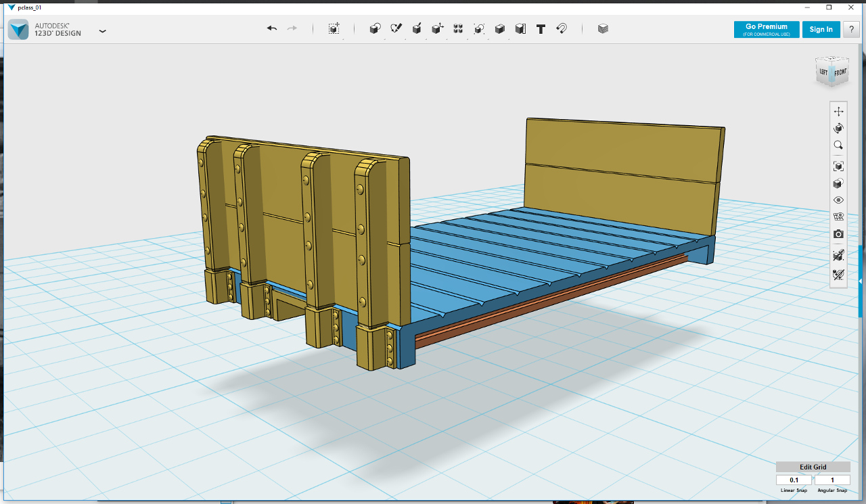Expand the collapsed right side panel arrow
The height and width of the screenshot is (504, 866).
(x=861, y=281)
